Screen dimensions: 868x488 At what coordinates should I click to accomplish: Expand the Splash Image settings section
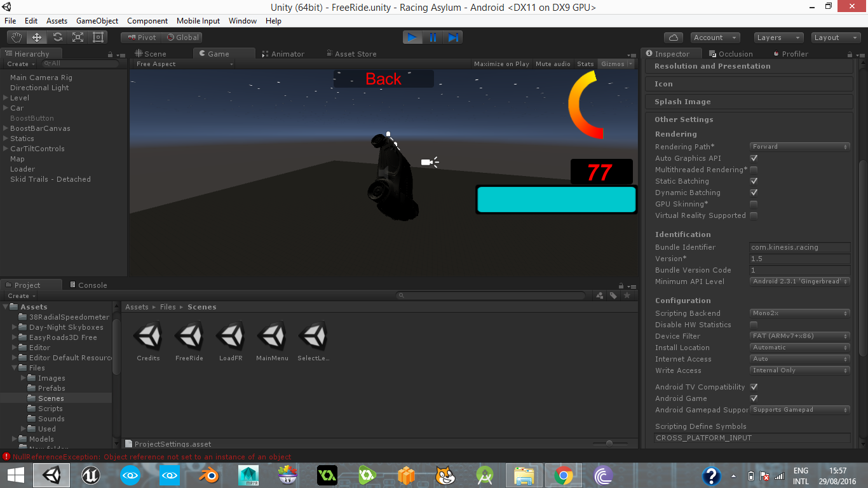pos(750,102)
